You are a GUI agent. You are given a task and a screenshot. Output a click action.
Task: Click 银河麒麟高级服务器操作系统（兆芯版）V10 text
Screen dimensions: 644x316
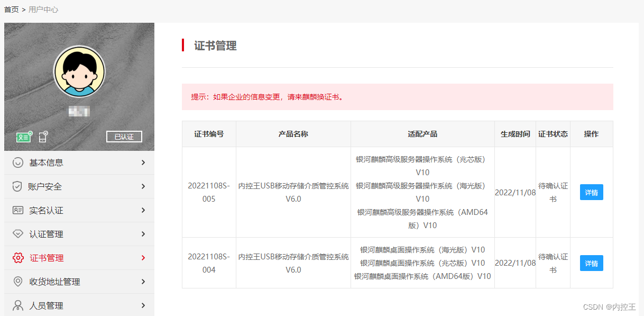coord(422,166)
